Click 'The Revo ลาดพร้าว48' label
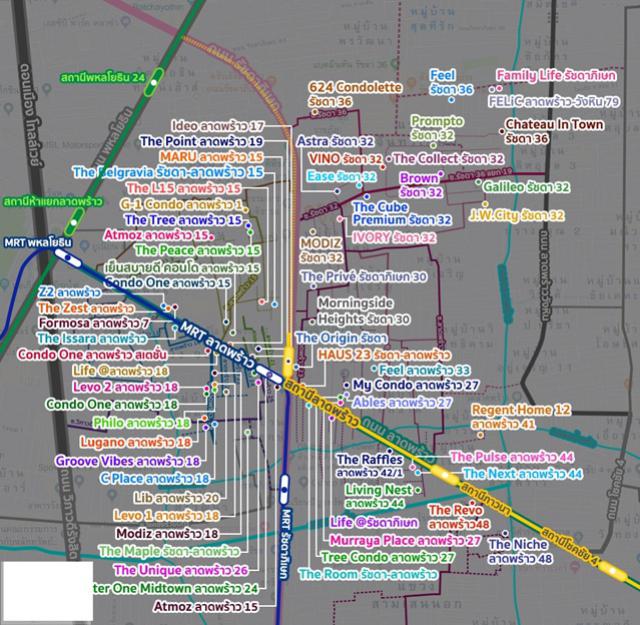The image size is (640, 625). tap(459, 517)
